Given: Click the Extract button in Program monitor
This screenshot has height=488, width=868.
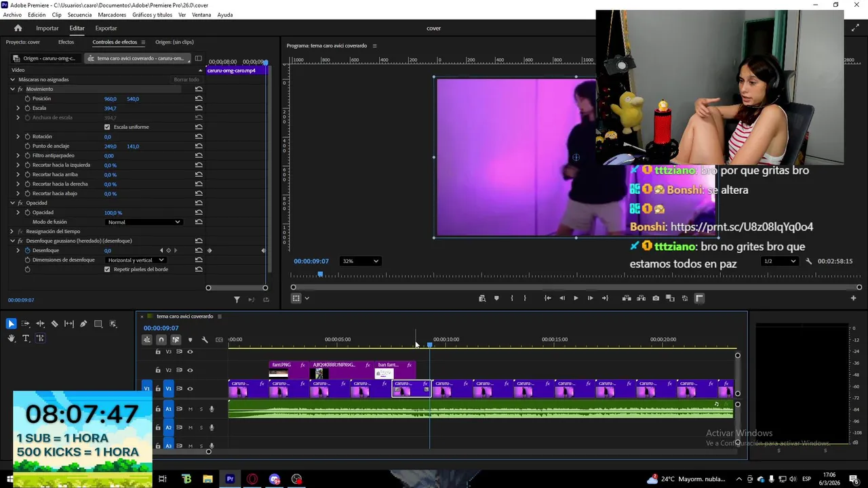Looking at the screenshot, I should click(x=641, y=298).
